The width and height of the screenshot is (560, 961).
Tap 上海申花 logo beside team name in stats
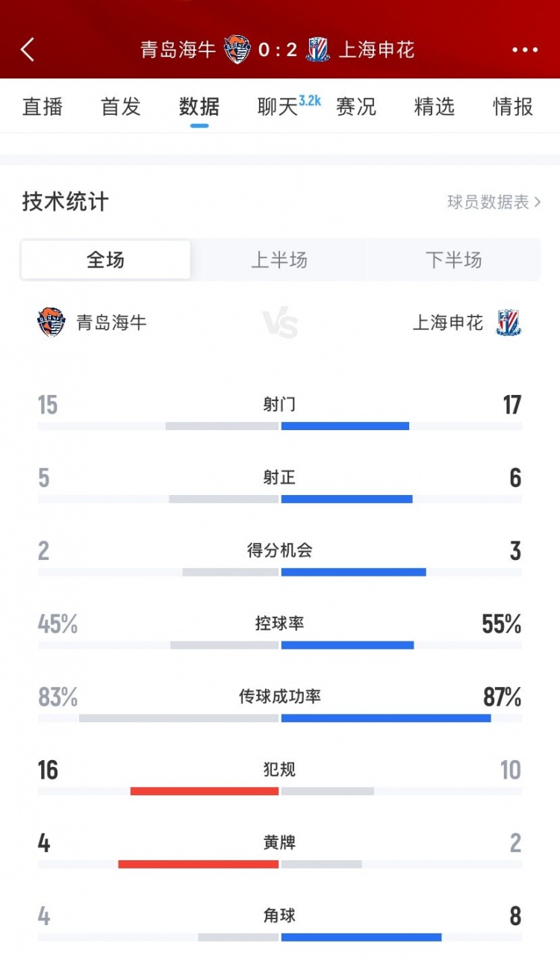[x=508, y=323]
